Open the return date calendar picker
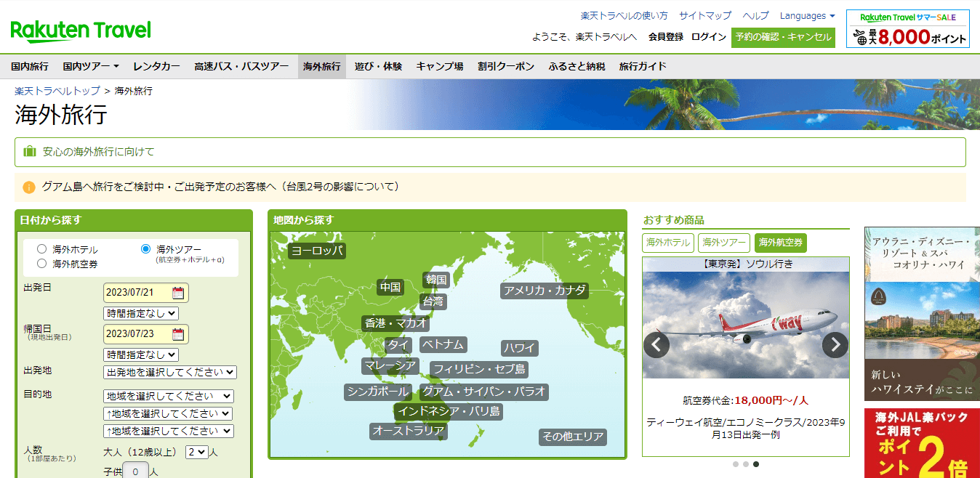Screen dimensions: 980x478 [x=179, y=334]
